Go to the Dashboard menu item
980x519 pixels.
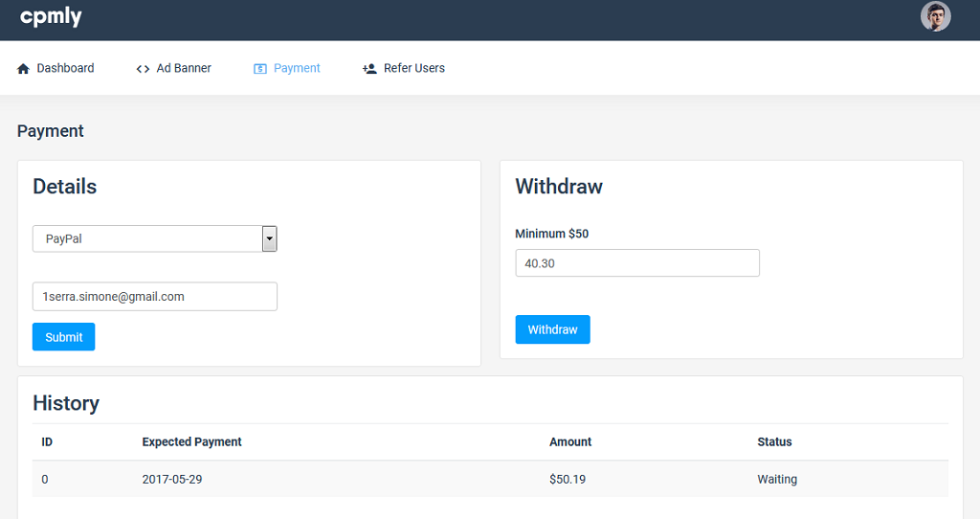(56, 68)
